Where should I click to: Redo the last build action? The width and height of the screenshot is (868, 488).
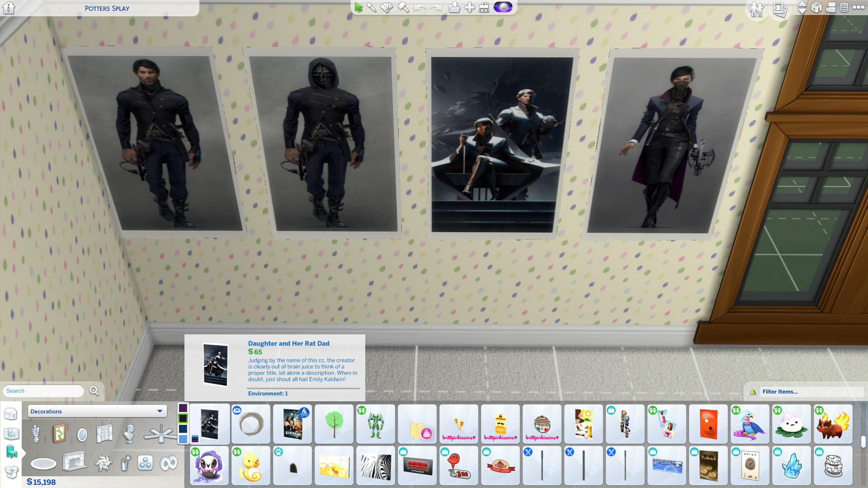click(x=436, y=7)
